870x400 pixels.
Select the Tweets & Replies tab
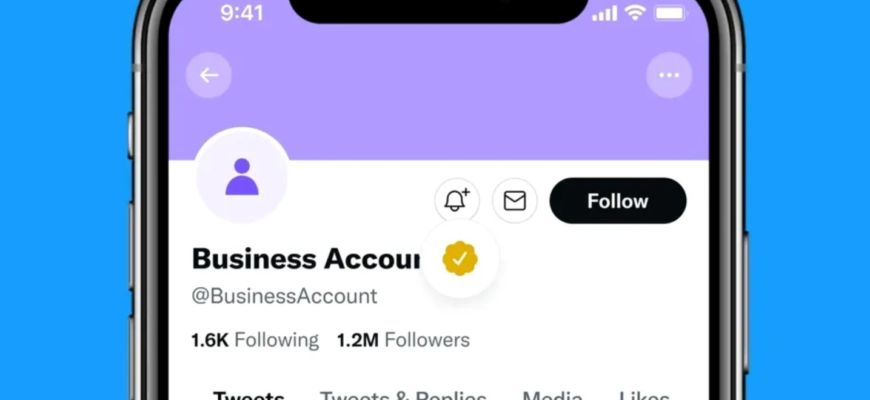(x=403, y=395)
